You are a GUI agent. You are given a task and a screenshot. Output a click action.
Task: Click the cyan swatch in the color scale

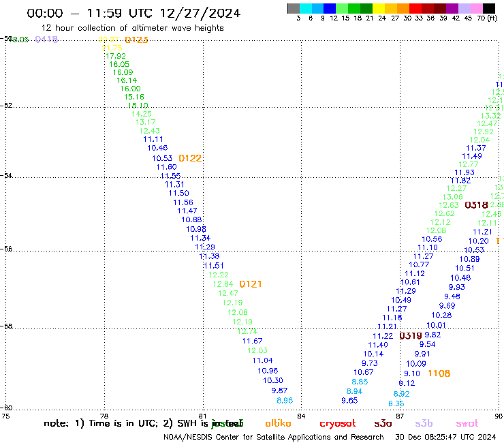coord(306,8)
